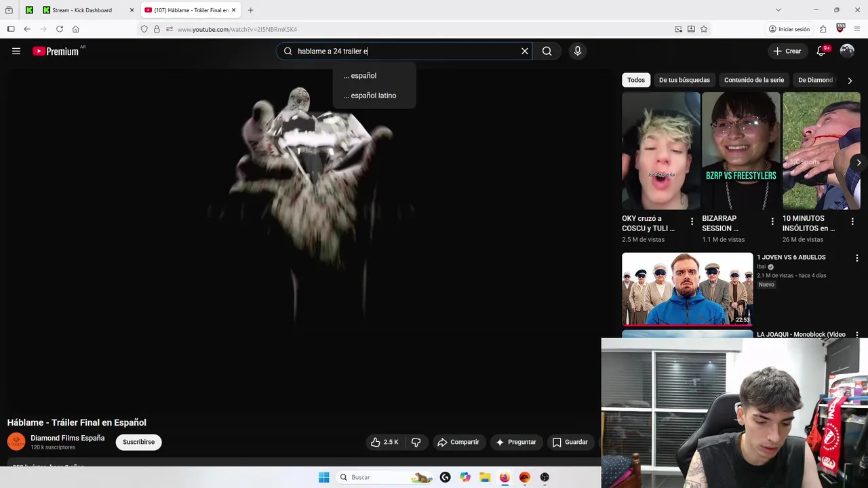Go back with the browser back arrow
Image resolution: width=868 pixels, height=488 pixels.
coord(27,29)
